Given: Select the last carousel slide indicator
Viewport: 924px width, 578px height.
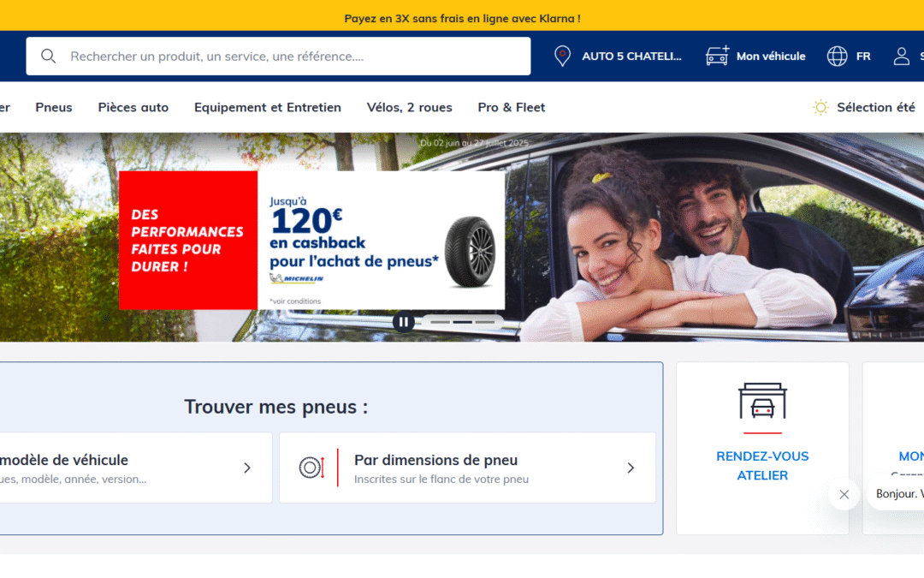Looking at the screenshot, I should click(x=485, y=322).
